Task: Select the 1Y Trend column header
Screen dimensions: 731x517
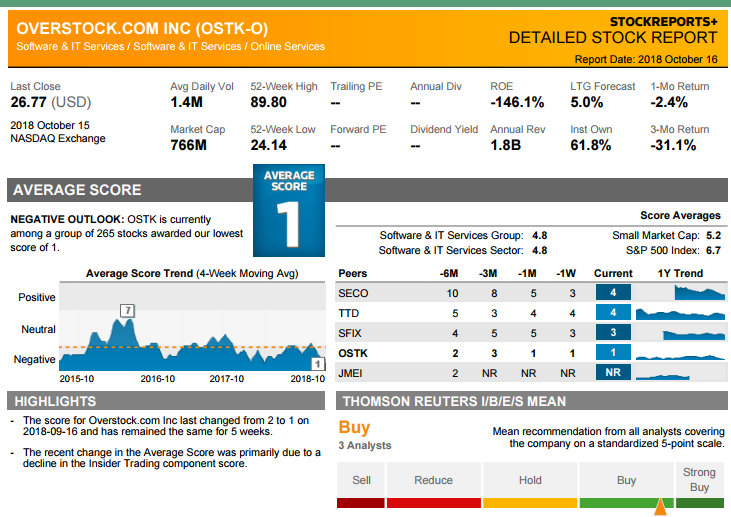Action: click(x=680, y=273)
